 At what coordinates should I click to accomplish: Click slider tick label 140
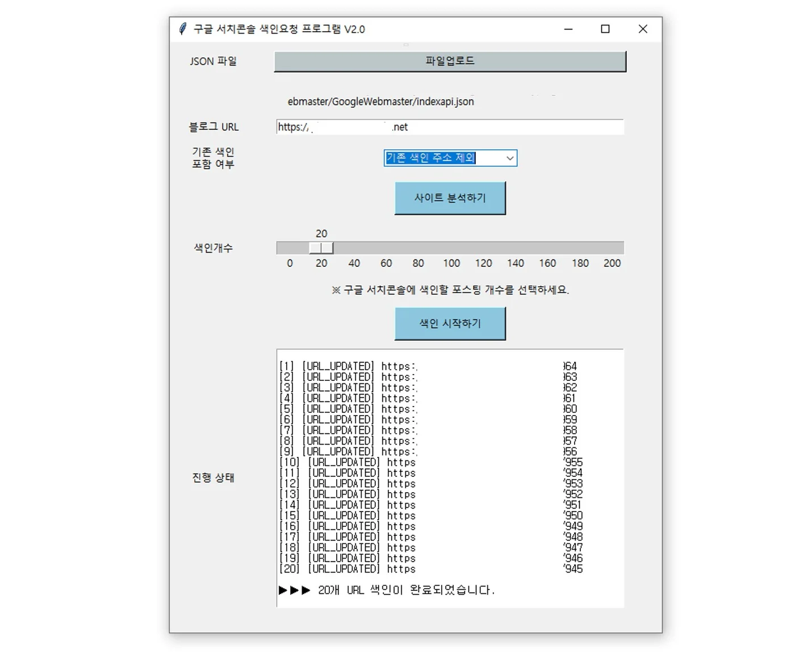516,263
